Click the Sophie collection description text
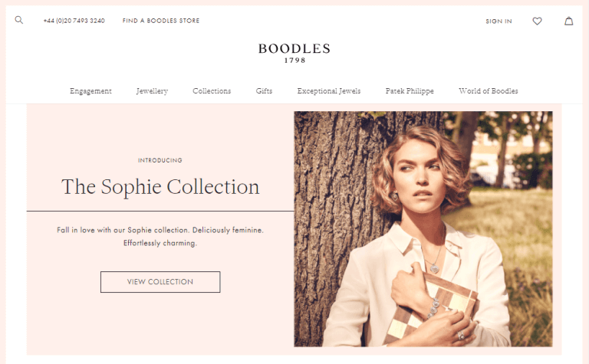589x364 pixels. [160, 237]
